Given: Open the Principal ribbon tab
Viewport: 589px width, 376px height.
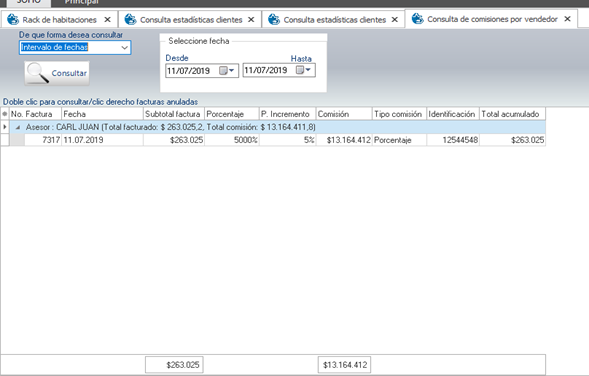Looking at the screenshot, I should pos(81,2).
